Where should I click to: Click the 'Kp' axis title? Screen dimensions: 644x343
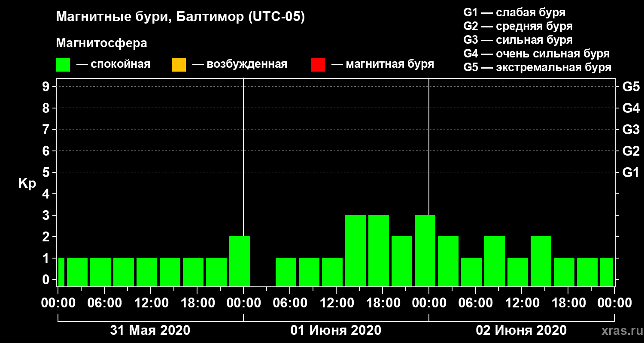tap(27, 184)
